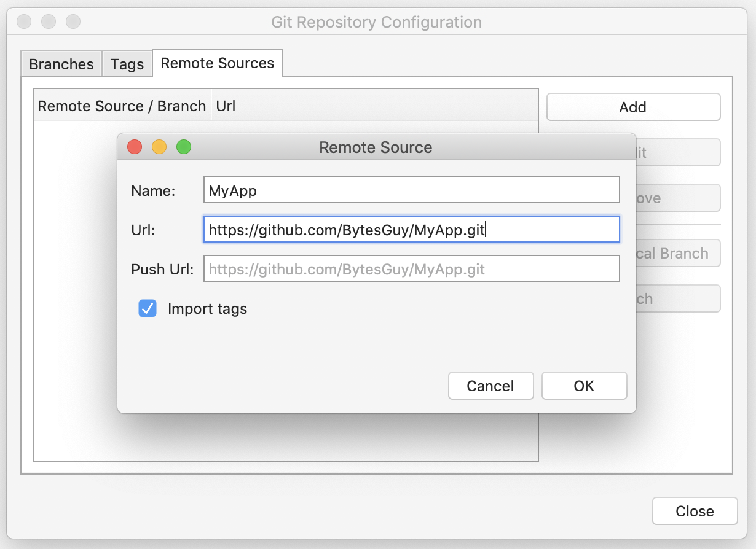Click the Close button

tap(694, 510)
